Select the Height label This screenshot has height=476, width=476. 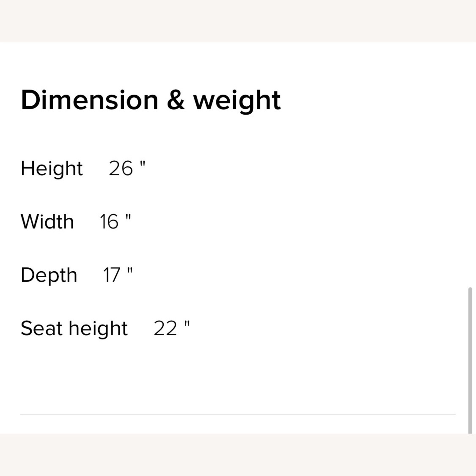coord(51,168)
